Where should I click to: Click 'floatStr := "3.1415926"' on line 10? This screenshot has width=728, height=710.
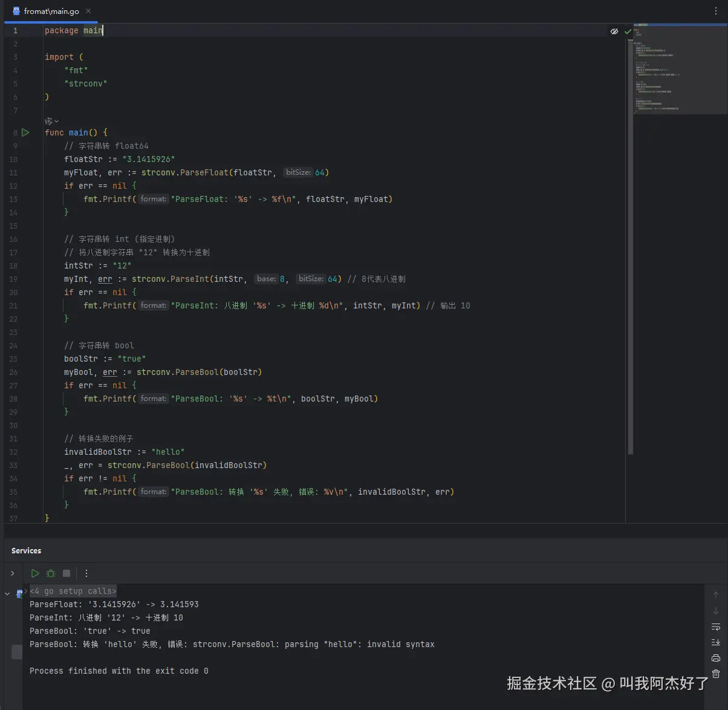[120, 159]
